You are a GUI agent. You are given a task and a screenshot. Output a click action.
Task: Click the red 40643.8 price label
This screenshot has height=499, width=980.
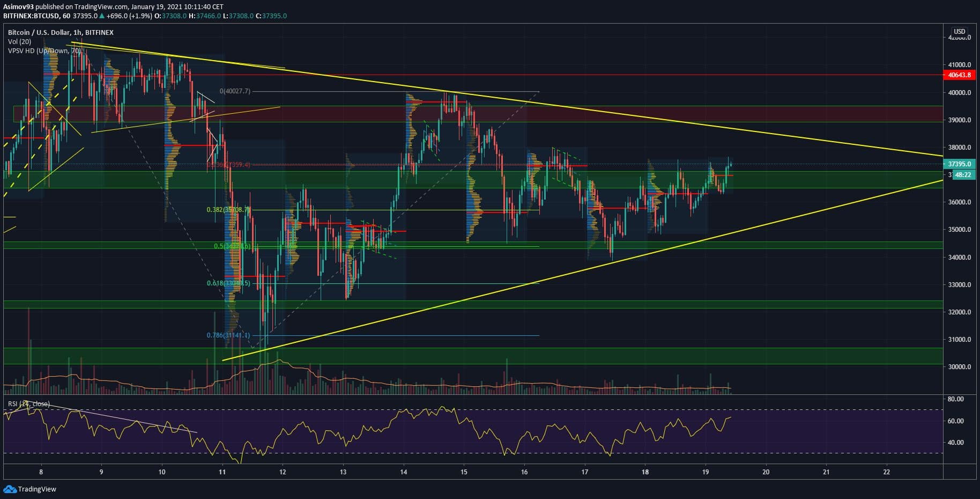pyautogui.click(x=960, y=75)
